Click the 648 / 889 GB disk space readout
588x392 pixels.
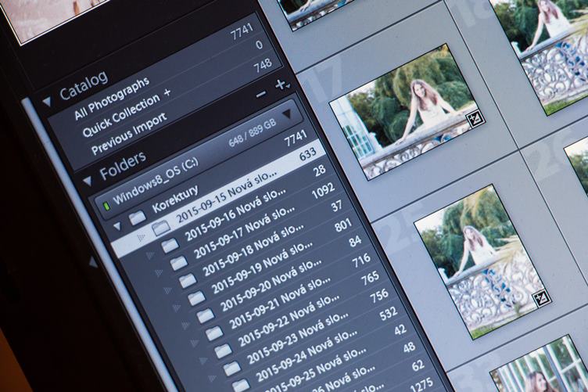tap(252, 132)
